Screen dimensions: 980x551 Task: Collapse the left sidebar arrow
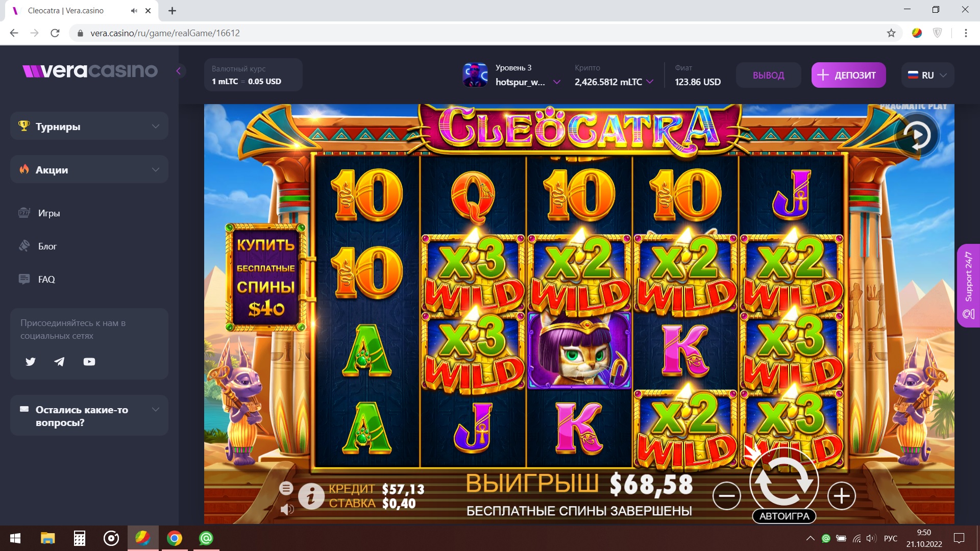point(179,71)
